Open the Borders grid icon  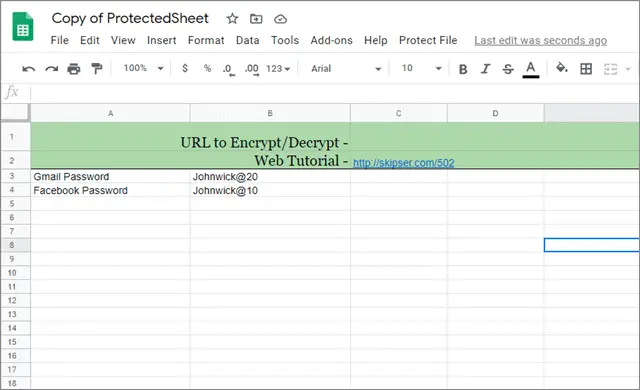(586, 69)
